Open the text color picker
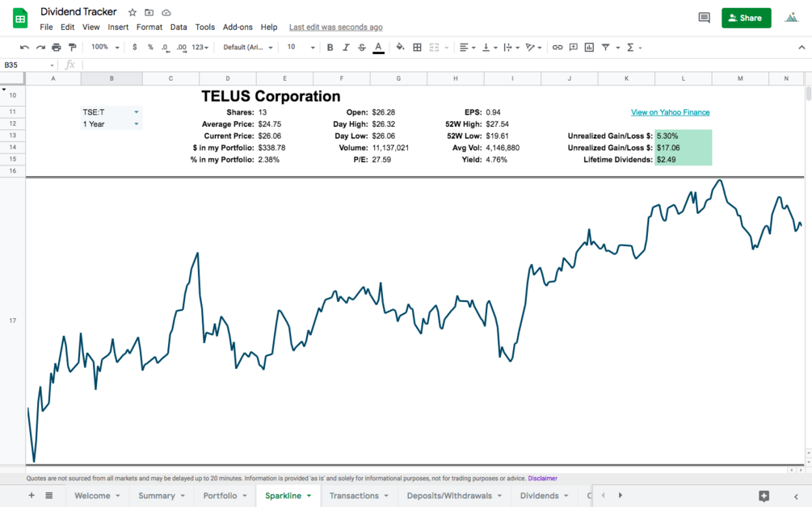 click(379, 48)
